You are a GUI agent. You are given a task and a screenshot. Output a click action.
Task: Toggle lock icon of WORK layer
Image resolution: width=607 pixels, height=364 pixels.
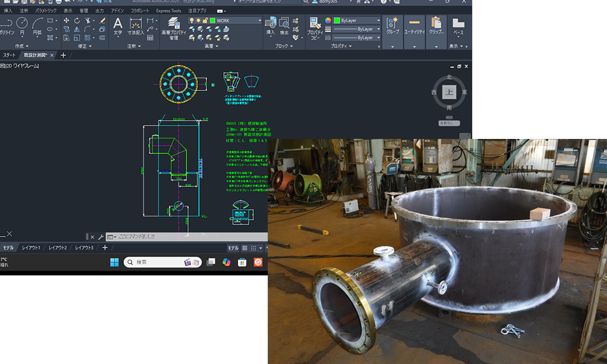[205, 21]
